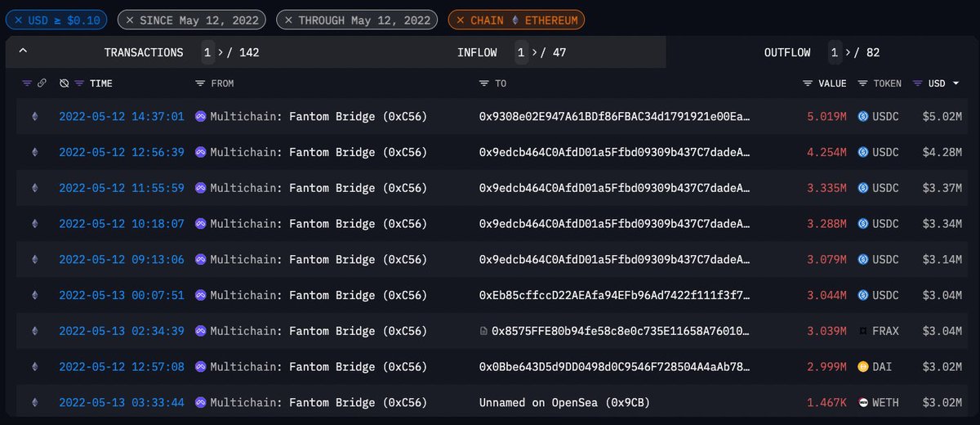The image size is (980, 425).
Task: Click Ethereum icon on the 11:55:59 row
Action: [34, 188]
